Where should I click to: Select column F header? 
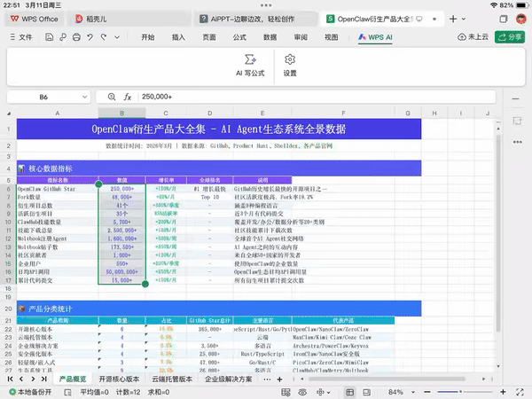coord(343,113)
